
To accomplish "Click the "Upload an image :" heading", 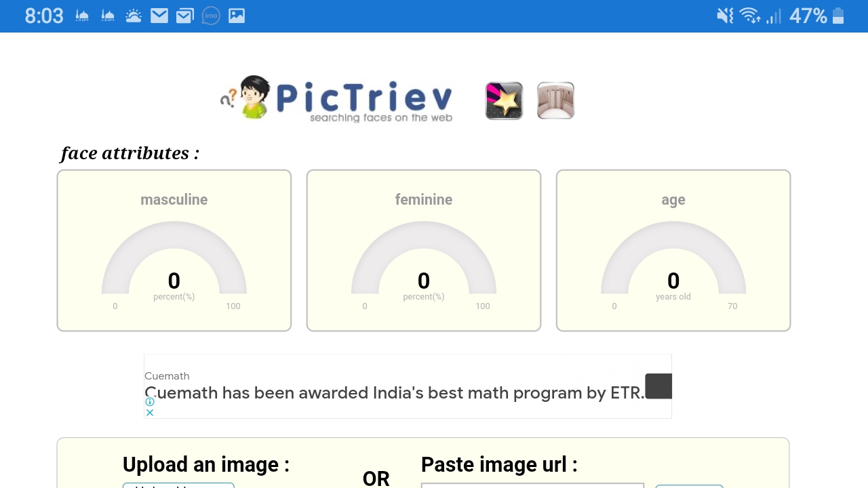I will tap(206, 465).
